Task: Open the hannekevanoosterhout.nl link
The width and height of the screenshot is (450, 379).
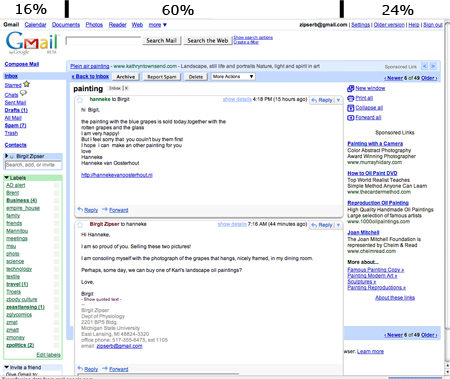Action: pos(117,175)
